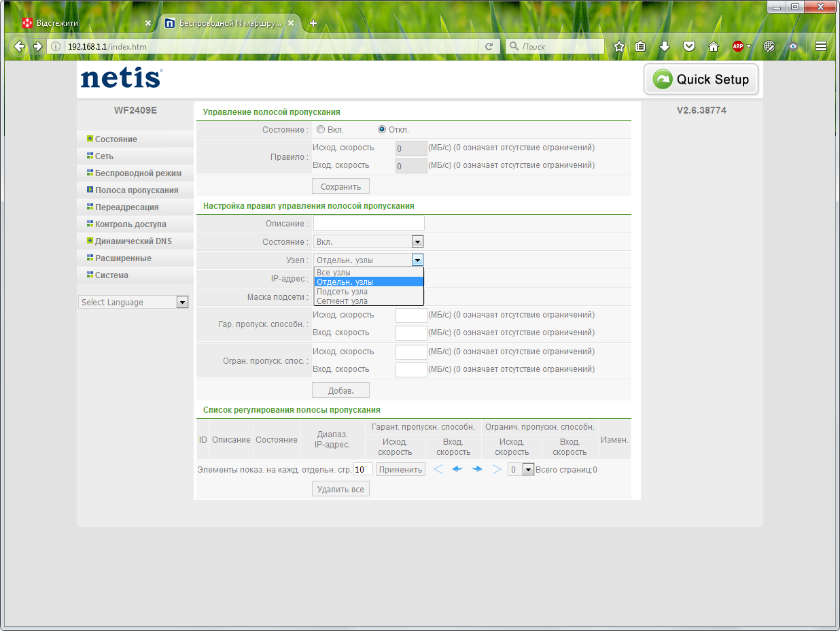Open the page number dropdown
Viewport: 840px width, 631px height.
click(x=521, y=469)
